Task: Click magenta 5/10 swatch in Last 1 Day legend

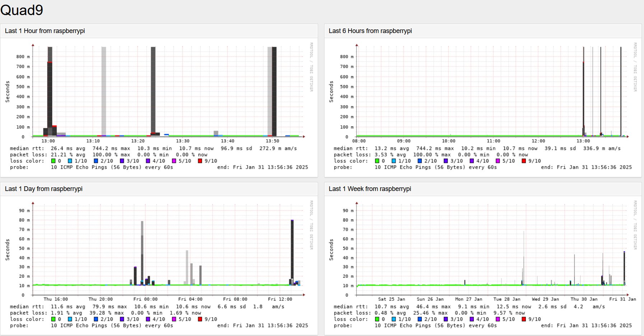Action: pyautogui.click(x=174, y=319)
